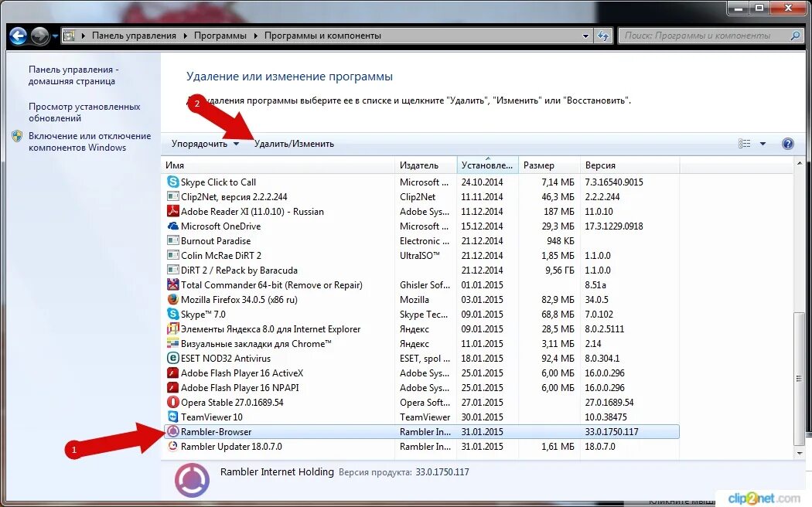Sort by the Имя column header
This screenshot has width=812, height=507.
(278, 165)
